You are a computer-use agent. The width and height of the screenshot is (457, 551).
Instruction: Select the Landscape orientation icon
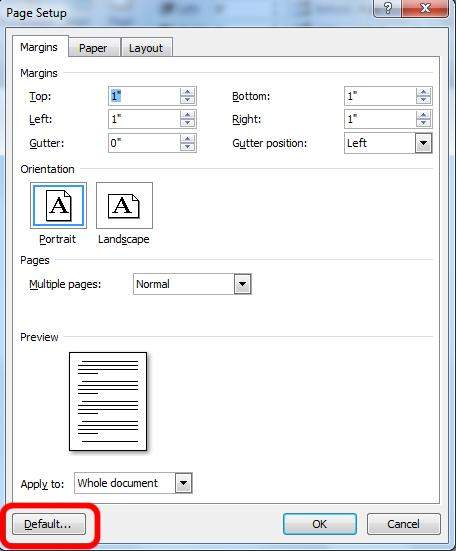pyautogui.click(x=124, y=205)
